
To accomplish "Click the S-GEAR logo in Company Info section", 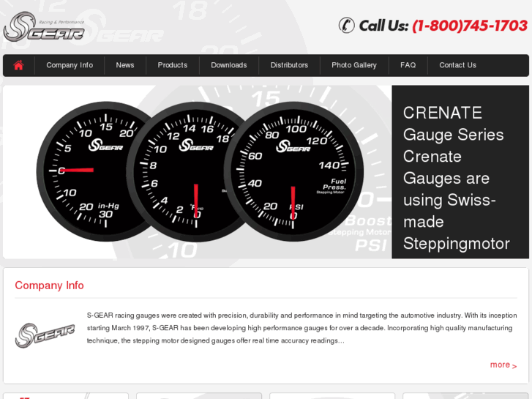I will click(45, 335).
